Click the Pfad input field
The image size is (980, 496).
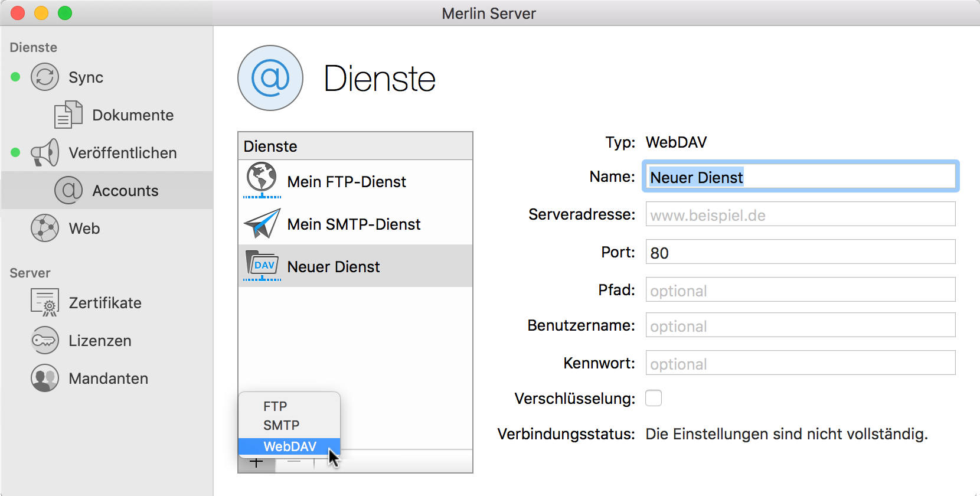(801, 290)
